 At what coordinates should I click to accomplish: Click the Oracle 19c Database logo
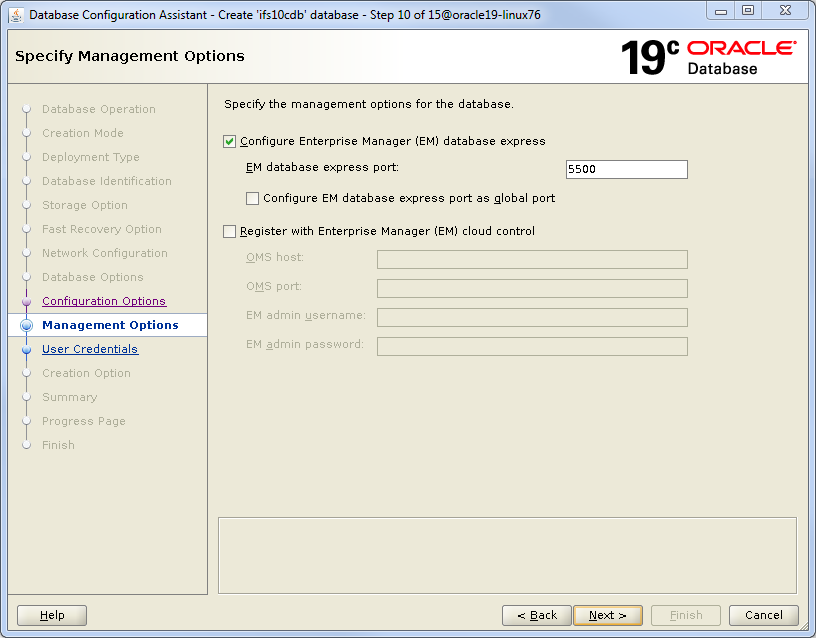pyautogui.click(x=708, y=57)
